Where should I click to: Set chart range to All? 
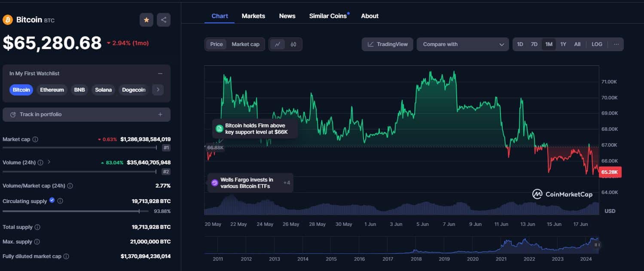click(577, 44)
